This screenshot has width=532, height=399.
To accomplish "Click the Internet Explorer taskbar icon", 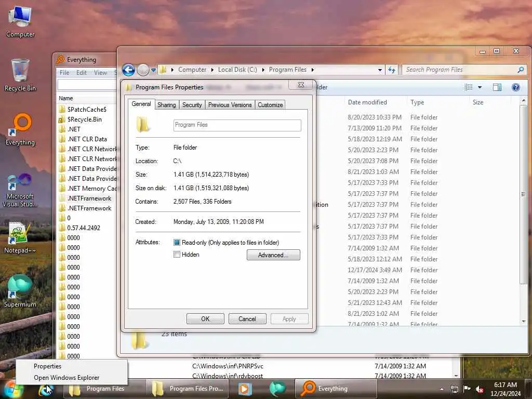I will (x=46, y=389).
